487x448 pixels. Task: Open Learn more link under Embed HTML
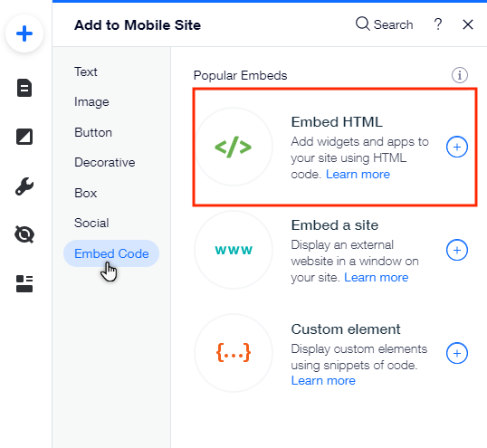358,175
